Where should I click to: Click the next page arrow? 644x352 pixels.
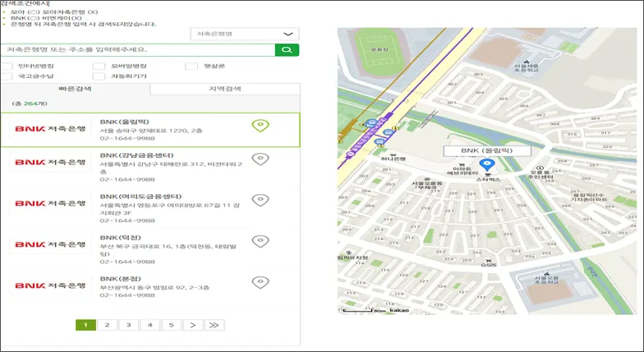(193, 326)
